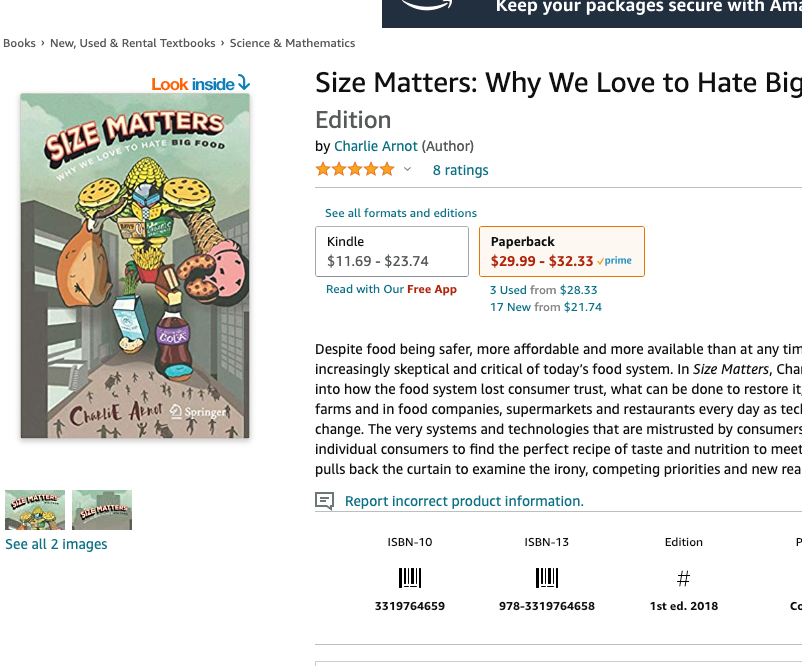Viewport: 802px width, 666px height.
Task: Click the Look inside arrow icon
Action: (x=243, y=84)
